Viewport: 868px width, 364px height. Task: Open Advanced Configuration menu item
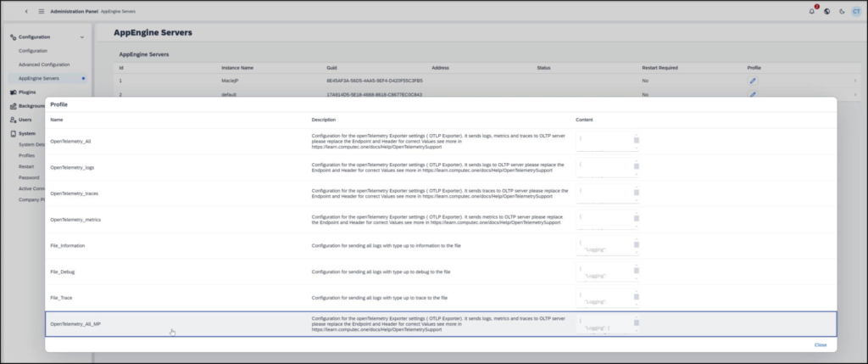click(x=44, y=64)
